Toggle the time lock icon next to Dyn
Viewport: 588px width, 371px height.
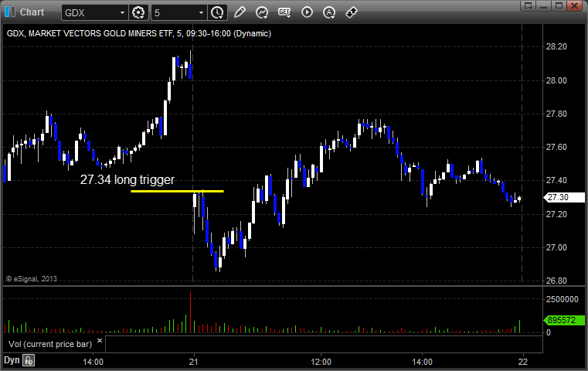(x=29, y=360)
